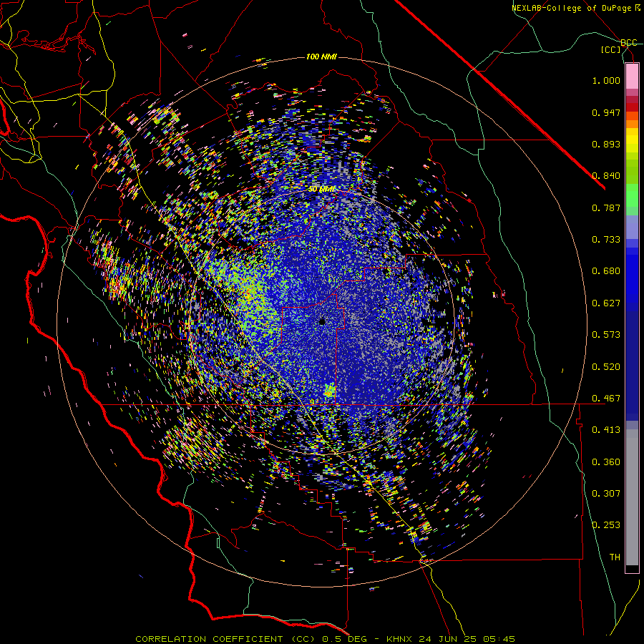Click the 0.360 scale value
This screenshot has width=644, height=644.
pos(606,462)
